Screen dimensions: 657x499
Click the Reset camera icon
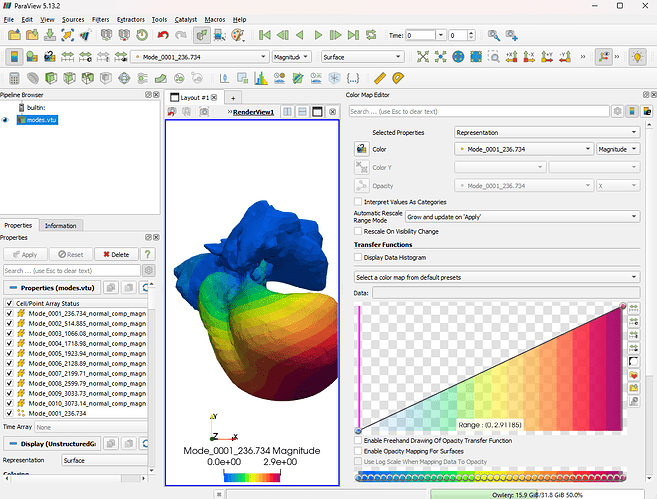[x=422, y=57]
